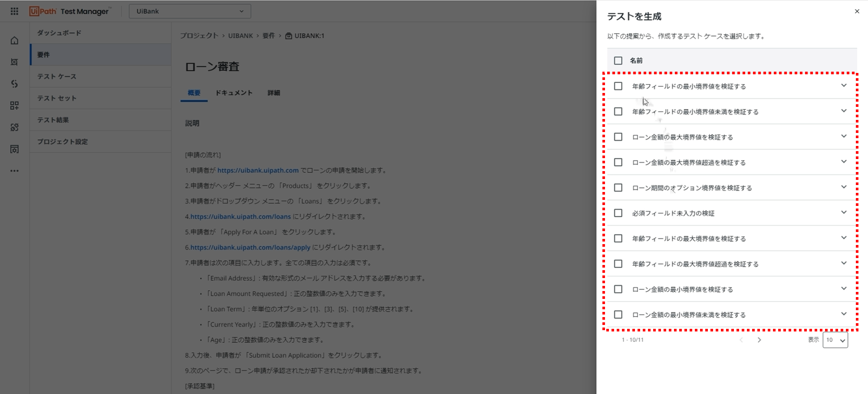Screen dimensions: 868x394
Task: Check ローン期間のオプション境界値を検証する
Action: (x=618, y=188)
